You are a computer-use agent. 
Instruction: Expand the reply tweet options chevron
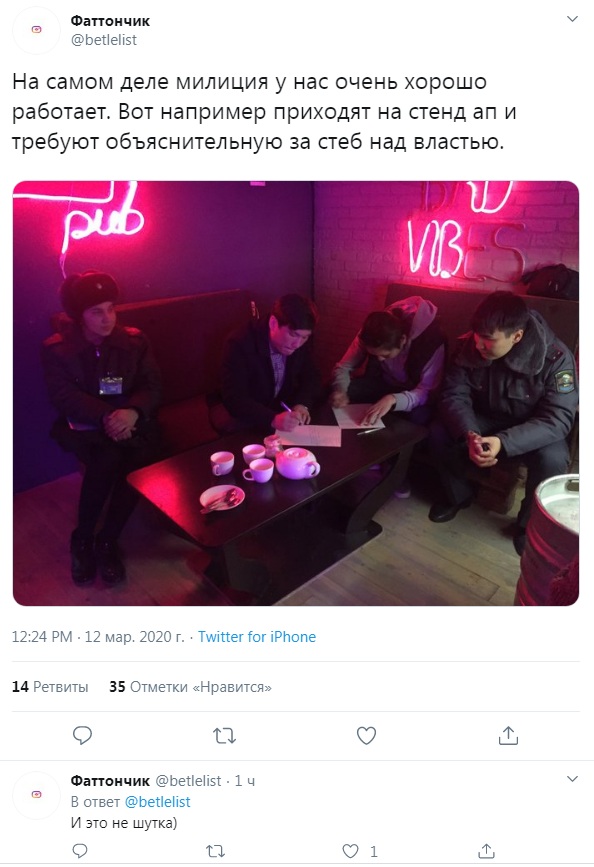(x=572, y=779)
